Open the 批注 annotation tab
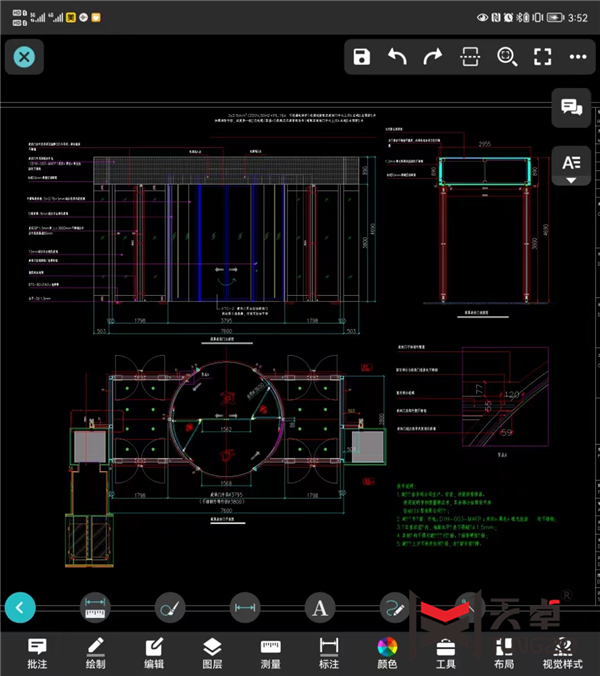Screen dimensions: 600x676 click(37, 652)
